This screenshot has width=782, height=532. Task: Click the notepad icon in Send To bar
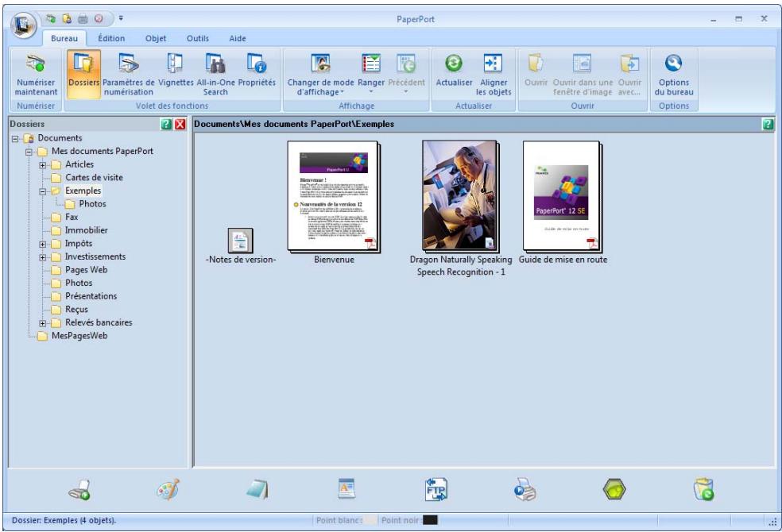[257, 490]
